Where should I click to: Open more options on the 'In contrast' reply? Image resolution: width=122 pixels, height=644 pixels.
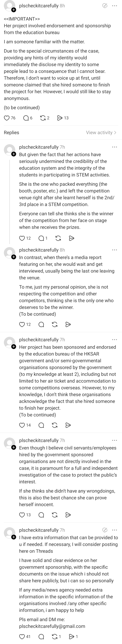[115, 250]
